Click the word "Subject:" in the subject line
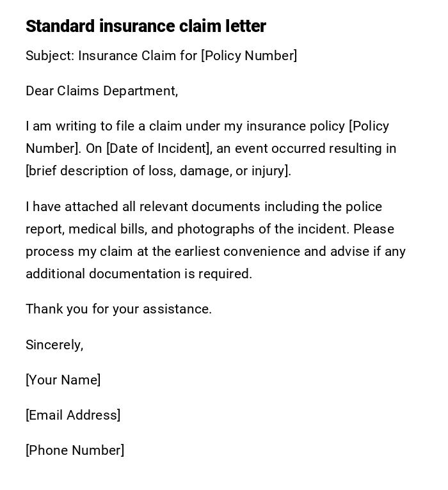This screenshot has height=490, width=448. pos(50,56)
